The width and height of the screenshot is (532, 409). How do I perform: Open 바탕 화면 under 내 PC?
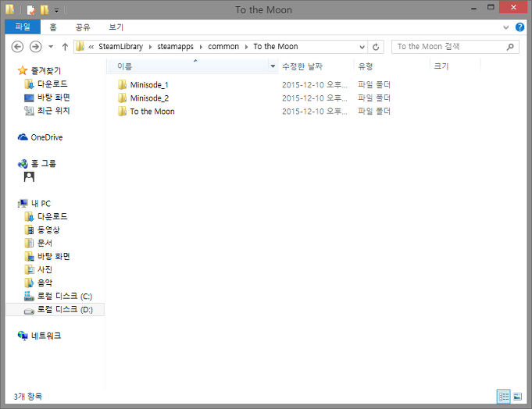pos(54,256)
